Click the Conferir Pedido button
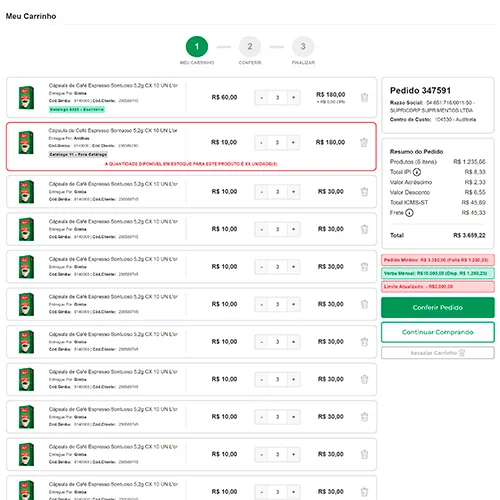The image size is (500, 500). coord(438,307)
